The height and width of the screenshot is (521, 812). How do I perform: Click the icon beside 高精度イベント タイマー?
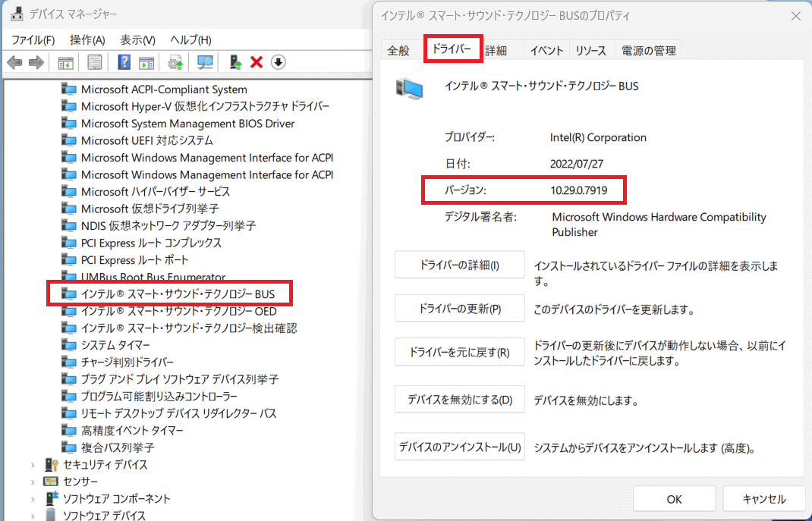68,431
